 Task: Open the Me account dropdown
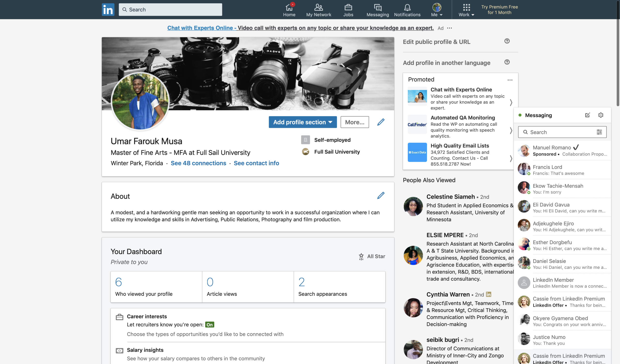437,10
